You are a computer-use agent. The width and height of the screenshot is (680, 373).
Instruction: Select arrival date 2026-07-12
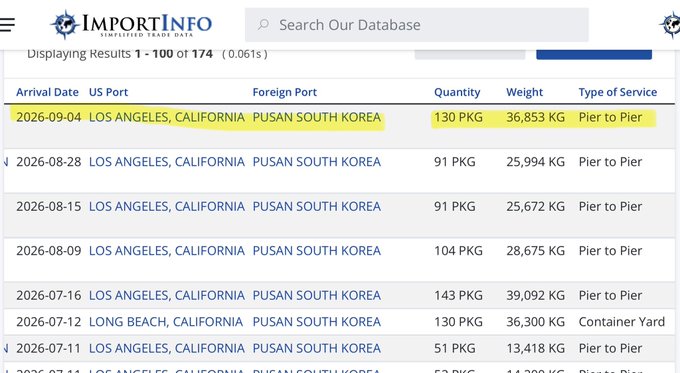click(x=49, y=322)
